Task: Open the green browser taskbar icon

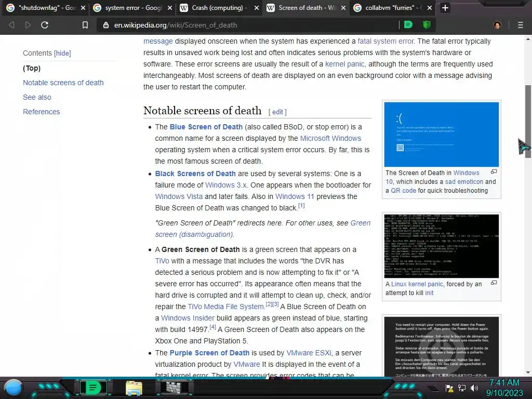Action: click(93, 388)
